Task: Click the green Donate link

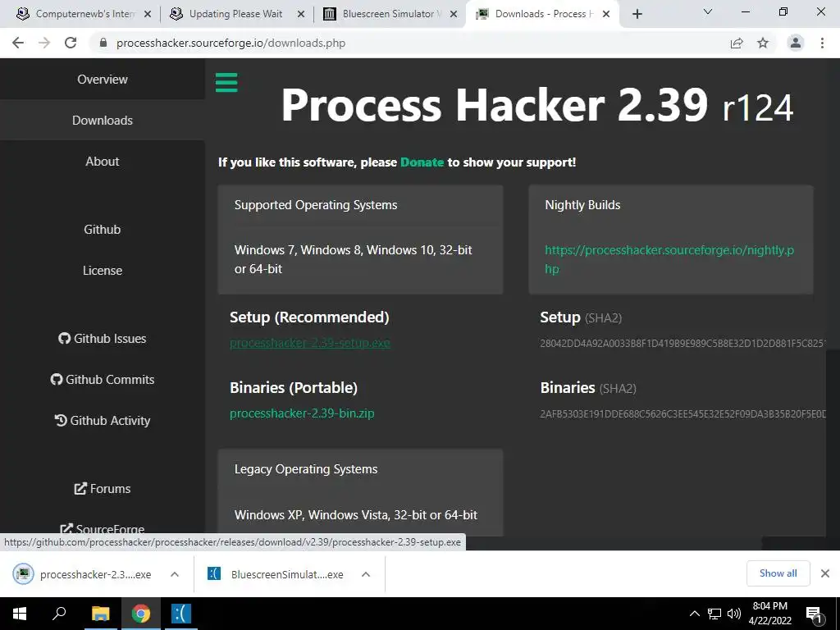Action: coord(422,162)
